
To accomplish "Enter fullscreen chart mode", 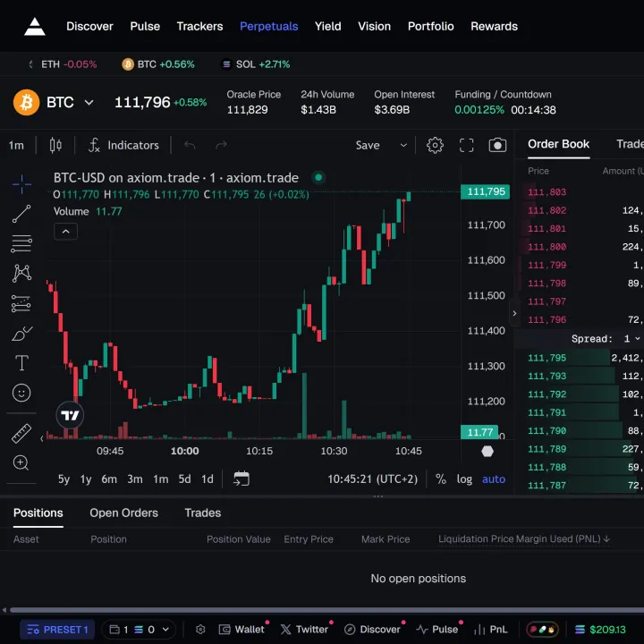I will tap(466, 145).
